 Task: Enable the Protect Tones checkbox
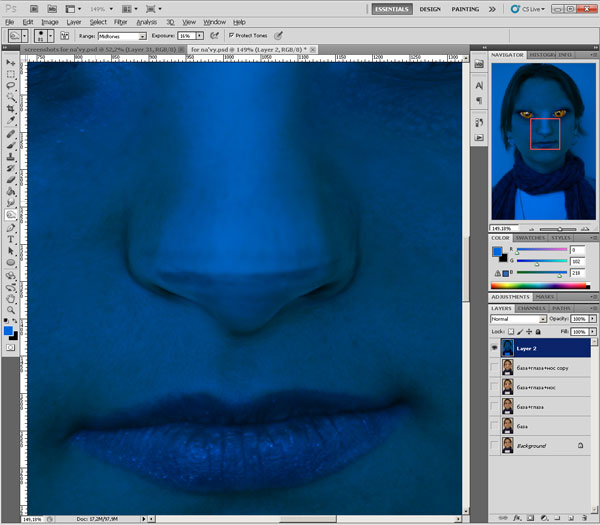[x=232, y=35]
